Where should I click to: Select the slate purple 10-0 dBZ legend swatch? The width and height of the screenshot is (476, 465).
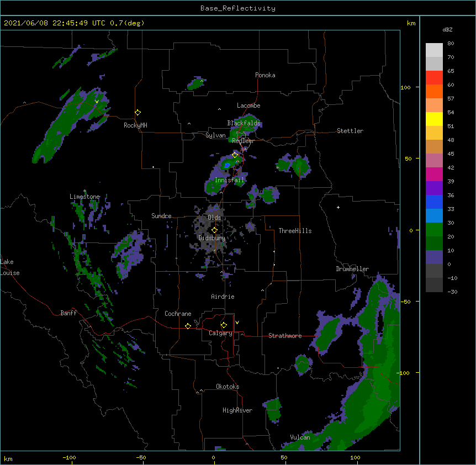click(x=434, y=257)
